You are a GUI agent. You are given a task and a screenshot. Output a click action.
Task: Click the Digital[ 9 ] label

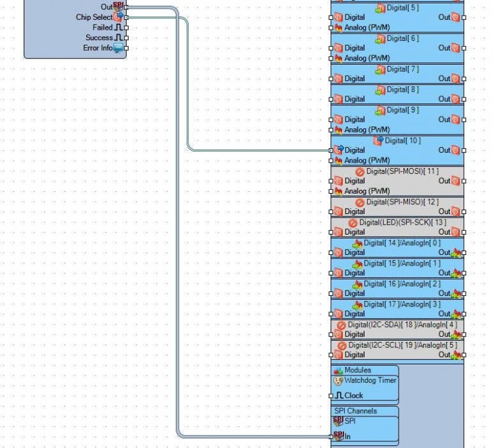coord(403,110)
